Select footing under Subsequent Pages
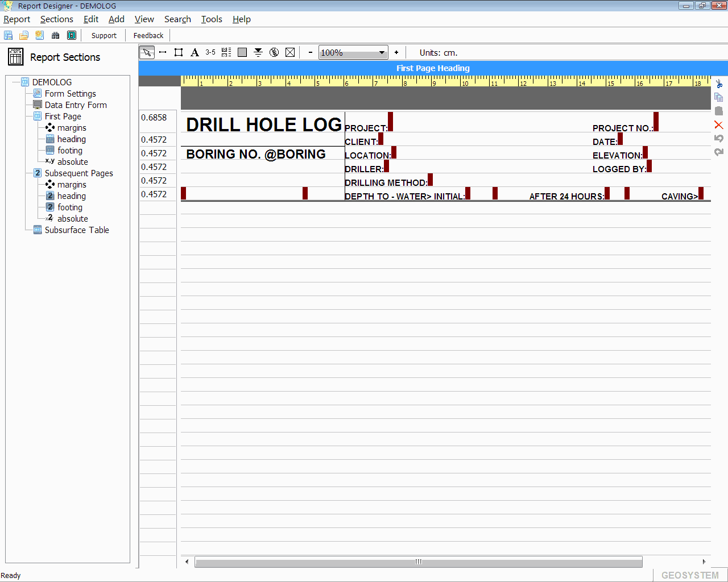This screenshot has height=582, width=728. (70, 207)
